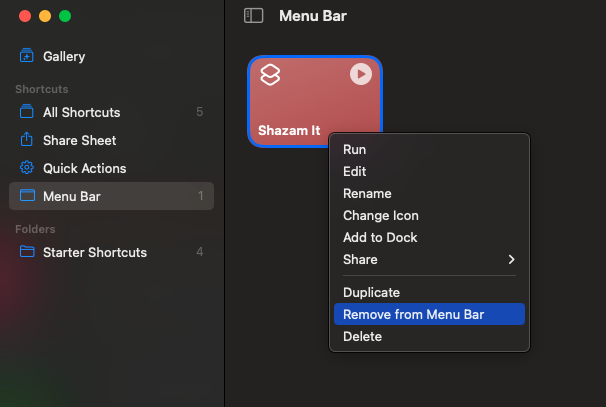Click the Menu Bar window icon

tap(27, 196)
